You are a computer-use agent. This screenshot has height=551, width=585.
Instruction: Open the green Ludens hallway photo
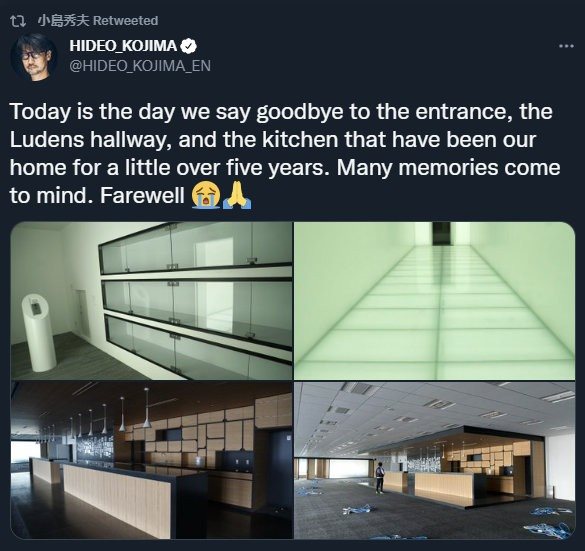coord(435,301)
